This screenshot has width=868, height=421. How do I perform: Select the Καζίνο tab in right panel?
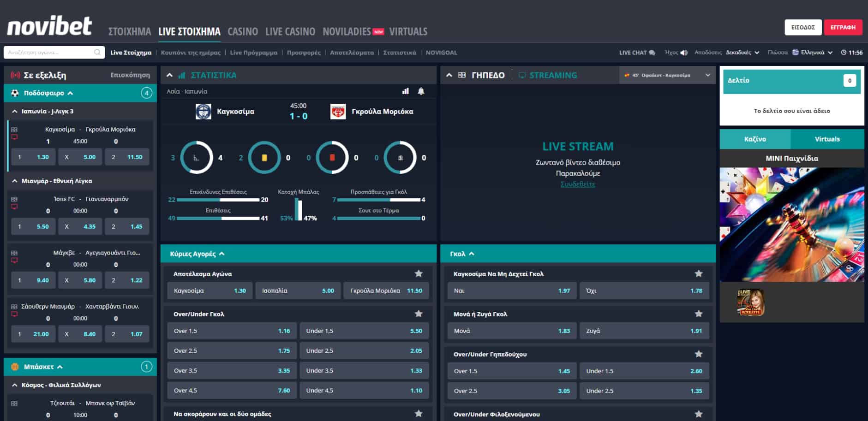point(755,139)
